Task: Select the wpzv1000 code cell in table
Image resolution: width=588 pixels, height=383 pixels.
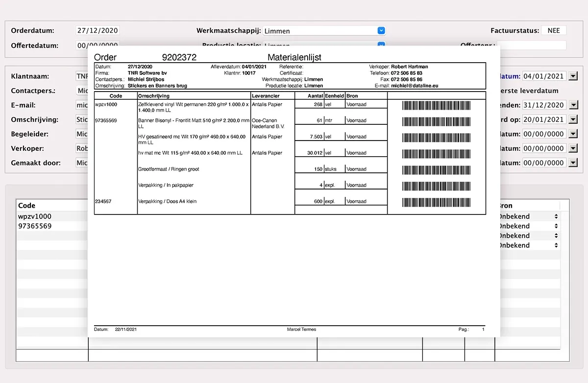Action: pos(35,216)
